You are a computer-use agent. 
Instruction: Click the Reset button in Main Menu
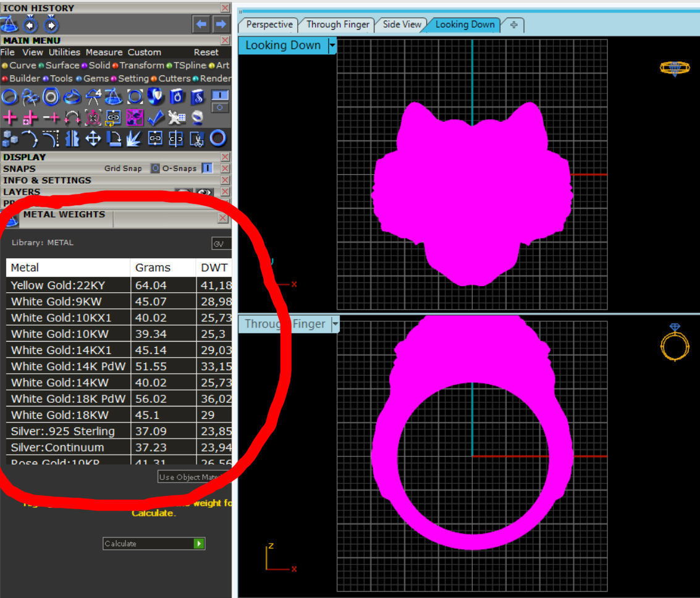206,53
